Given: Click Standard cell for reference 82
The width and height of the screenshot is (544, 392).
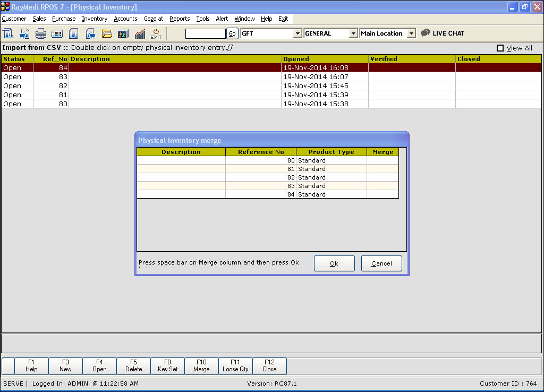Looking at the screenshot, I should 331,177.
